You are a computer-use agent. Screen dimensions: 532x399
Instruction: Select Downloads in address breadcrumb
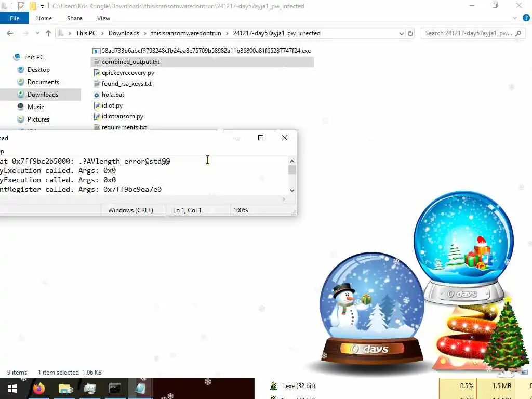pos(124,33)
